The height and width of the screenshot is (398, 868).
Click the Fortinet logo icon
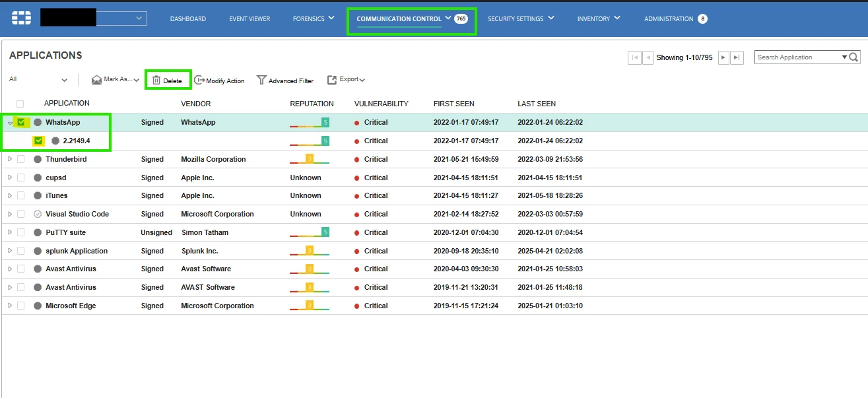tap(22, 18)
